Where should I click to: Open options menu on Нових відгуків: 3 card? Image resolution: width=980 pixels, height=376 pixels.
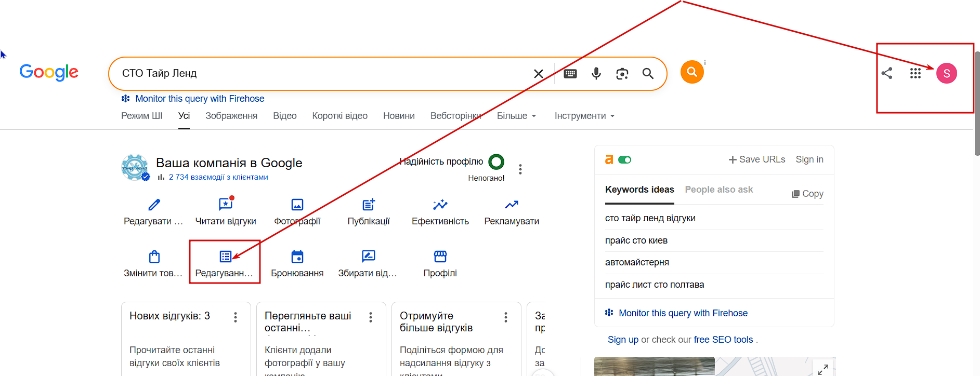(236, 317)
